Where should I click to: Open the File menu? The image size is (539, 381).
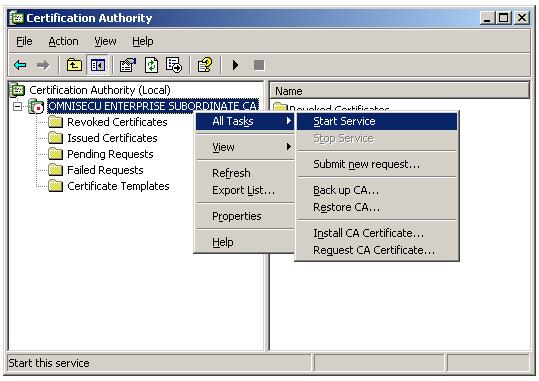tap(24, 41)
